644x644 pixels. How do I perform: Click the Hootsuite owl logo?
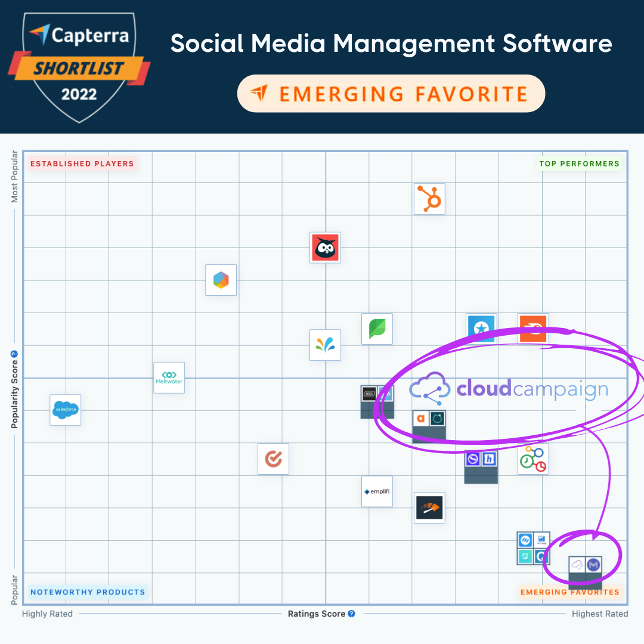pyautogui.click(x=326, y=247)
